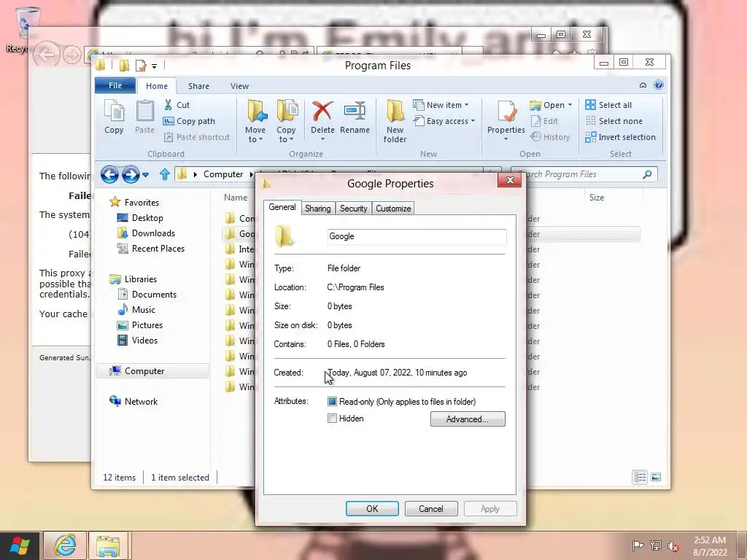
Task: Open recent locations dropdown arrow
Action: 146,175
